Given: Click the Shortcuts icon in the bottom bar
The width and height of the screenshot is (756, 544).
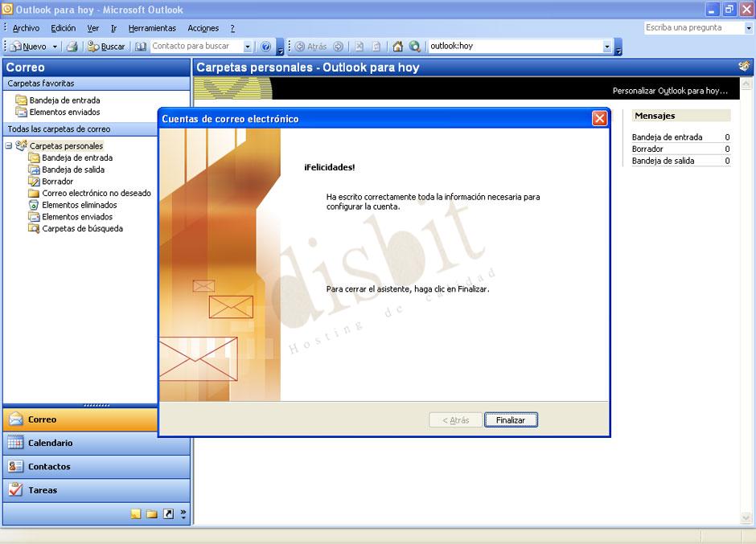Looking at the screenshot, I should tap(167, 513).
